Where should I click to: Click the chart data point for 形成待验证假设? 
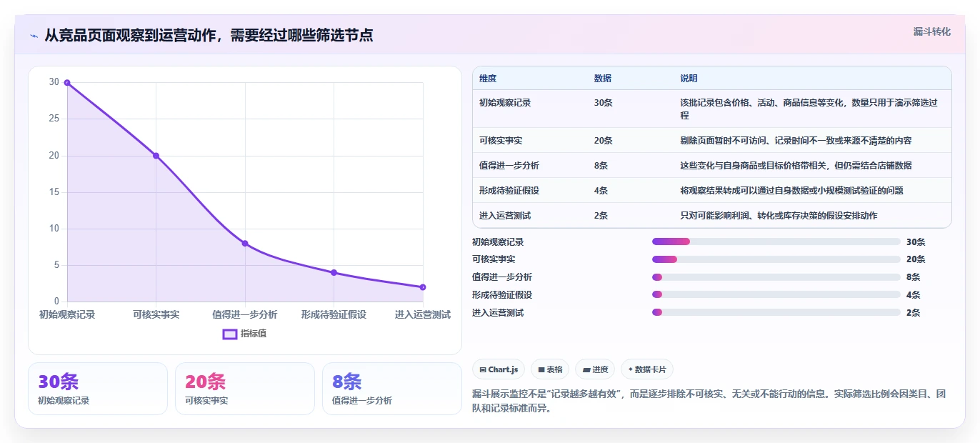click(x=334, y=272)
